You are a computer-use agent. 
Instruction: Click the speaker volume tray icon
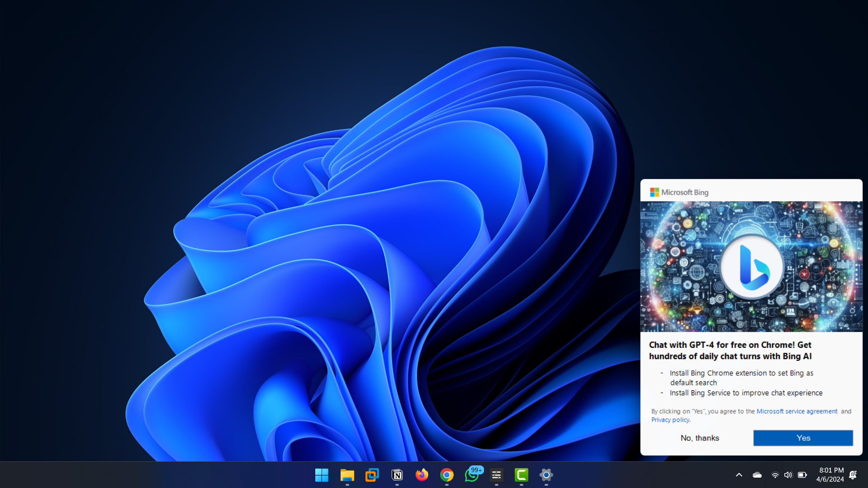coord(788,475)
